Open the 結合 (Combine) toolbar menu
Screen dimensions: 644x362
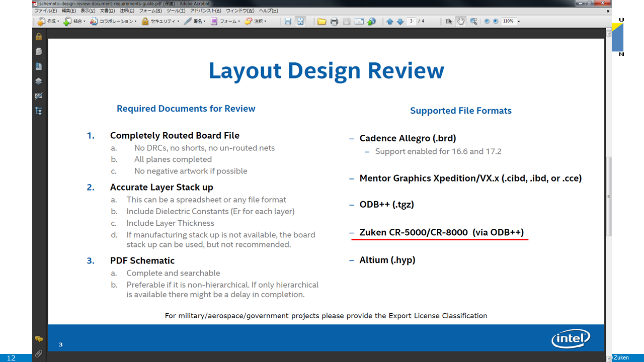point(74,22)
